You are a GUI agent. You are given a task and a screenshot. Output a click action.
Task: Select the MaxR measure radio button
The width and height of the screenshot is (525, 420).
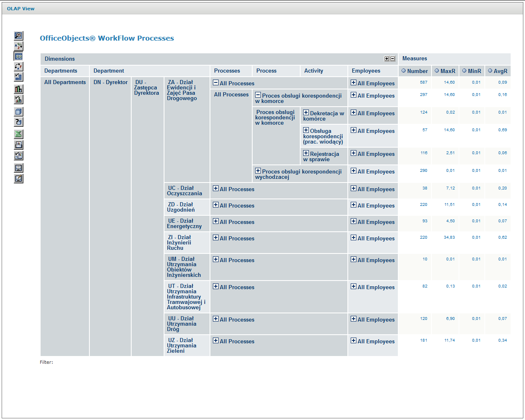pos(437,71)
